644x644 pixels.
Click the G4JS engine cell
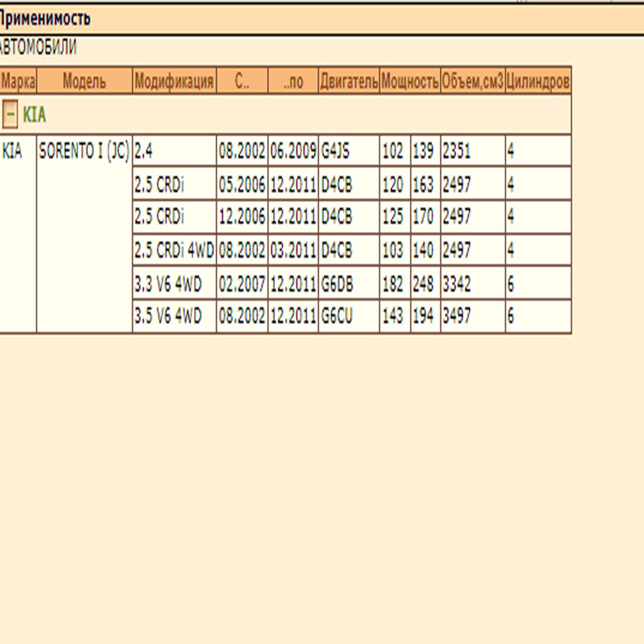coord(335,151)
